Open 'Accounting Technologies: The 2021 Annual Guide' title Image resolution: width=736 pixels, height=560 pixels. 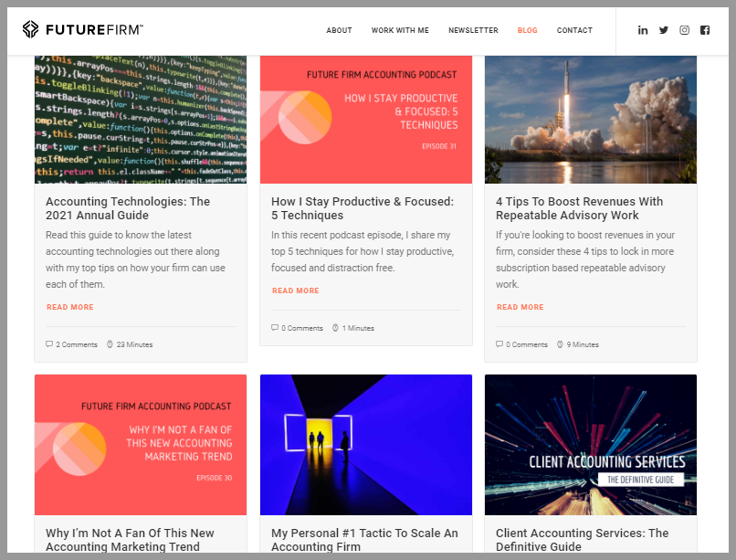pos(128,208)
